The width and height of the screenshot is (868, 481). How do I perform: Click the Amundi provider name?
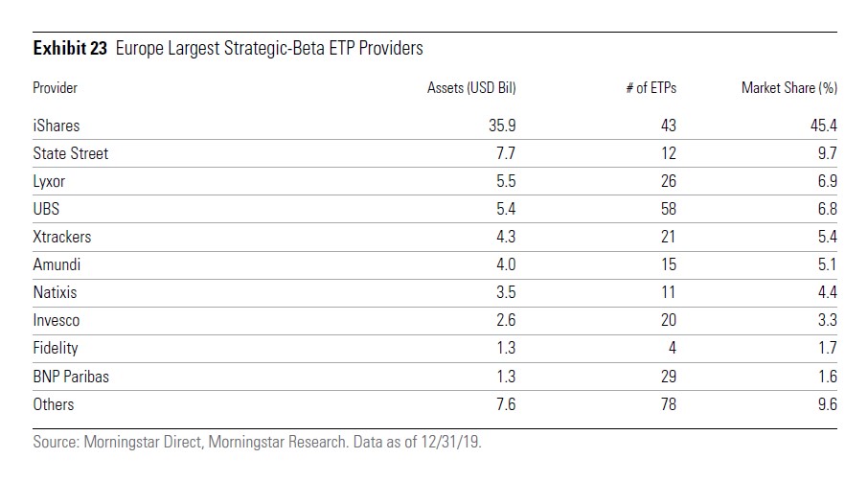point(57,264)
